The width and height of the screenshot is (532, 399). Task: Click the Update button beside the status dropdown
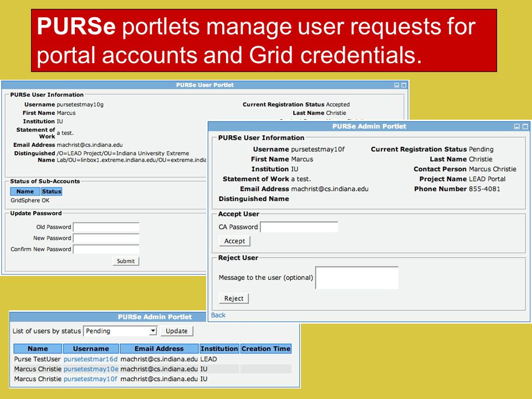(x=176, y=331)
